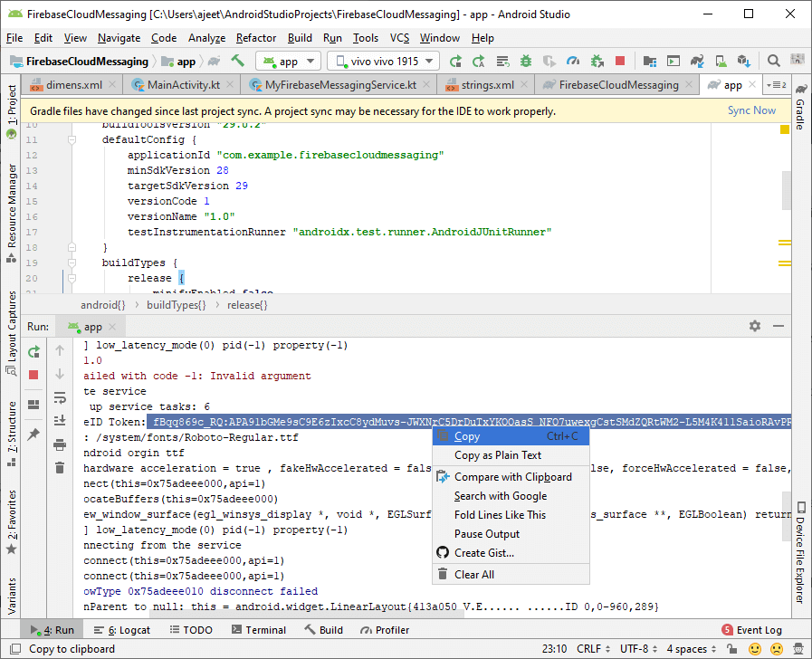Image resolution: width=812 pixels, height=659 pixels.
Task: Close the strings.xml editor tab
Action: click(x=524, y=84)
